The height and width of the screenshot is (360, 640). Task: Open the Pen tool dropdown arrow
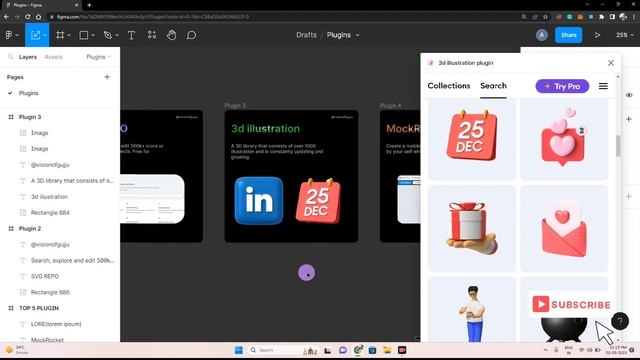click(117, 35)
